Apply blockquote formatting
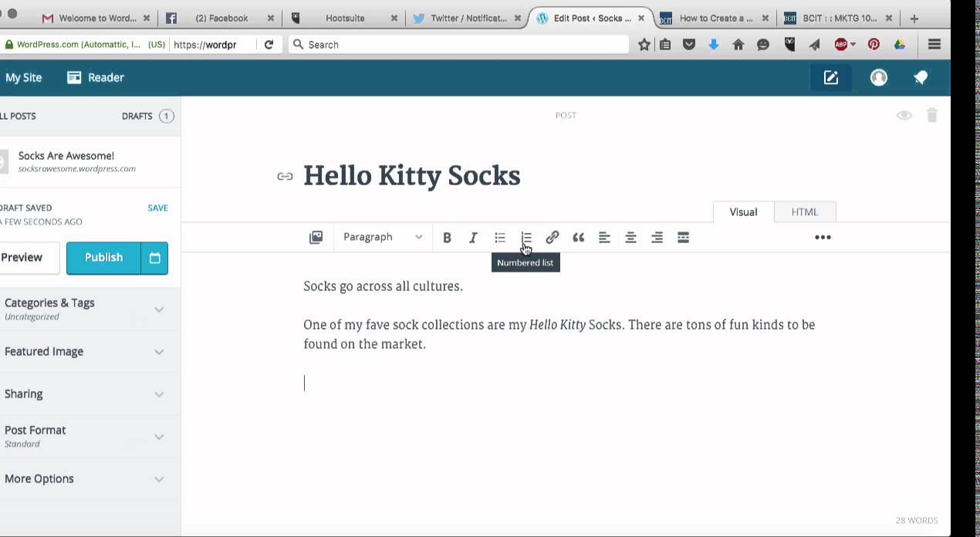Image resolution: width=980 pixels, height=537 pixels. (579, 238)
